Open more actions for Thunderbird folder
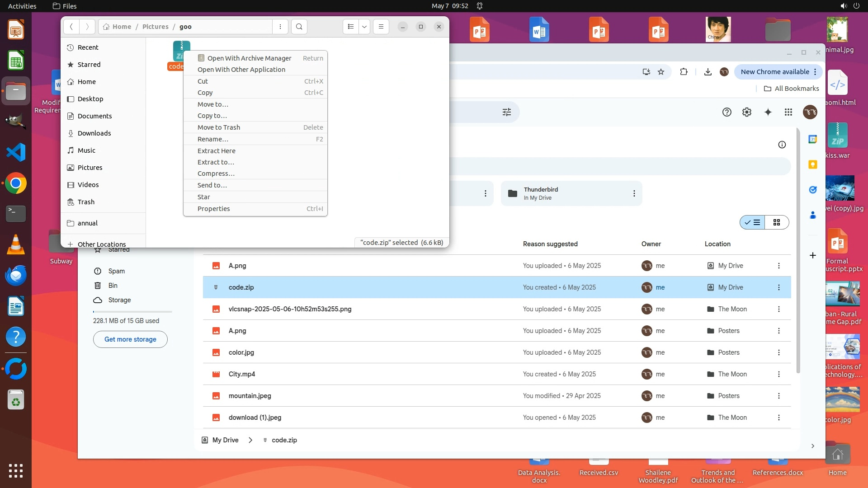 click(634, 193)
